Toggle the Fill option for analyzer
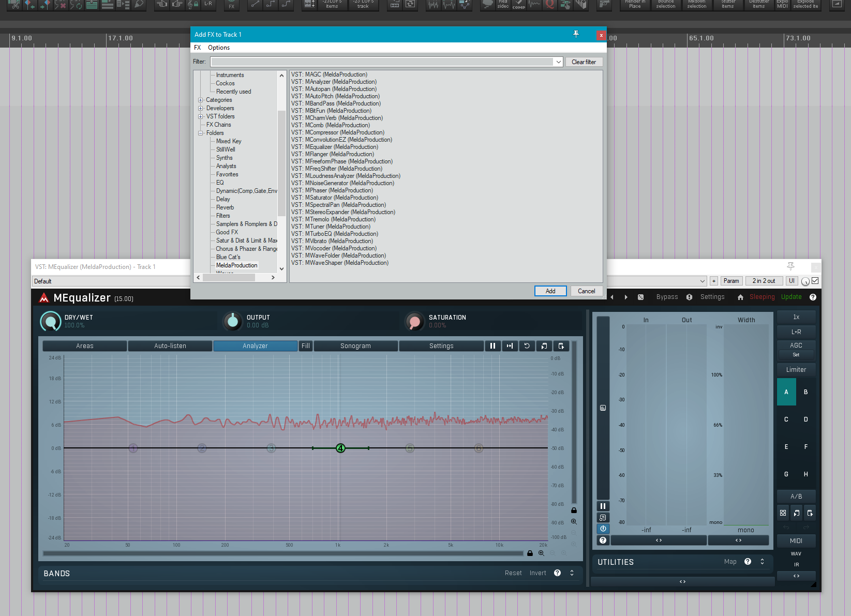851x616 pixels. [306, 346]
